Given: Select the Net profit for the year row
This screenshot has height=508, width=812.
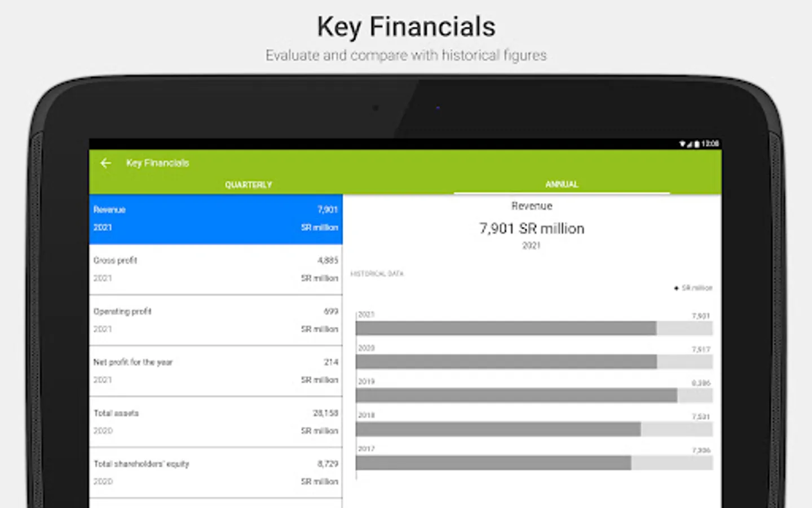Looking at the screenshot, I should pos(216,371).
